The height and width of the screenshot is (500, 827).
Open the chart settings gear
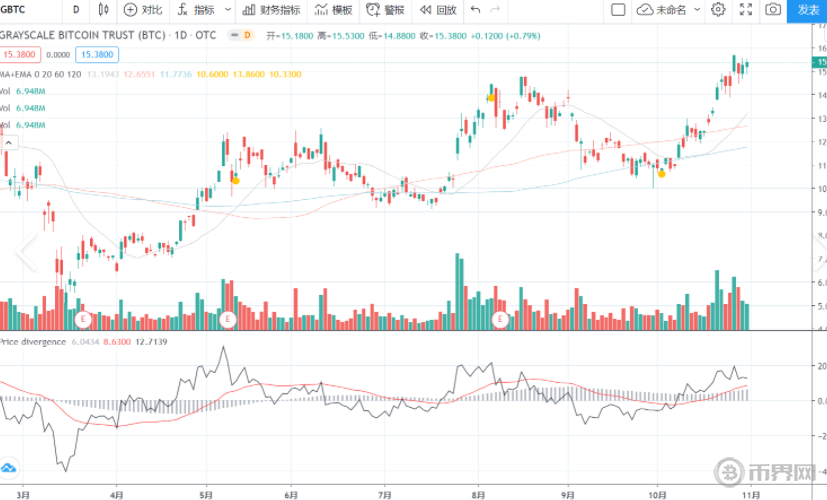(718, 10)
